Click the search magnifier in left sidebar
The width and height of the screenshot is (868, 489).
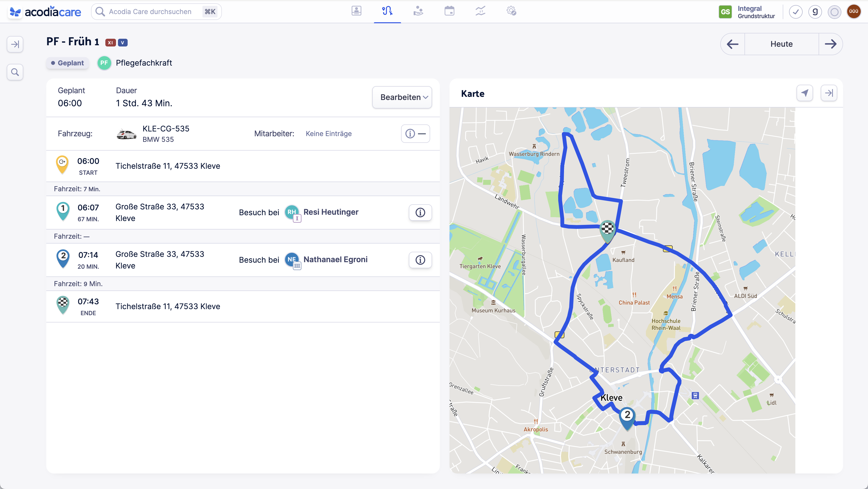click(15, 72)
